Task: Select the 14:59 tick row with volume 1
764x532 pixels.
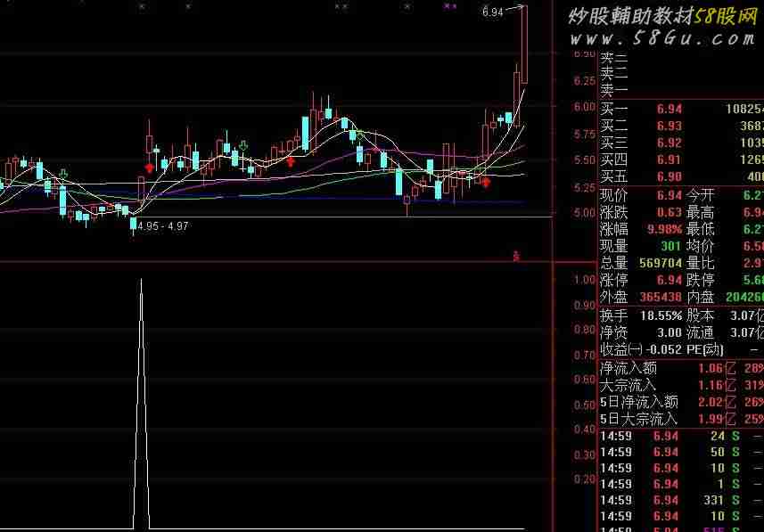Action: pyautogui.click(x=680, y=484)
